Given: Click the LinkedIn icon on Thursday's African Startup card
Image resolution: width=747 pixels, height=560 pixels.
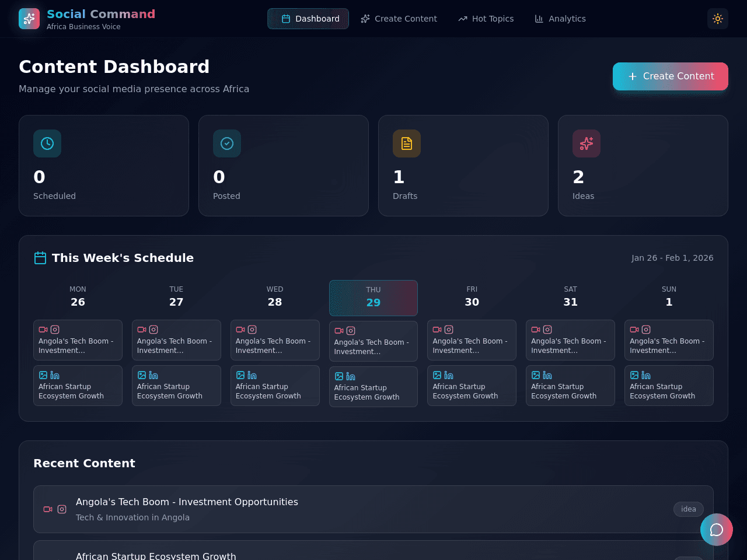Looking at the screenshot, I should click(351, 376).
